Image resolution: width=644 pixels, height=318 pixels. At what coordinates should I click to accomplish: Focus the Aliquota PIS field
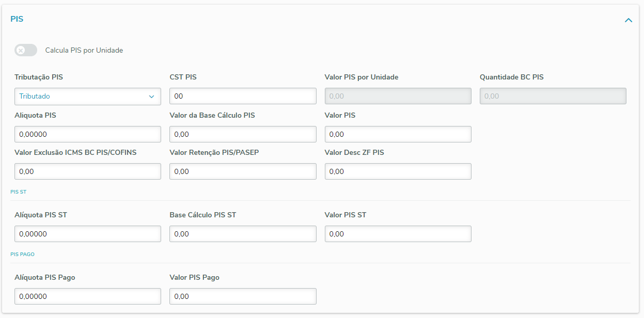[88, 134]
